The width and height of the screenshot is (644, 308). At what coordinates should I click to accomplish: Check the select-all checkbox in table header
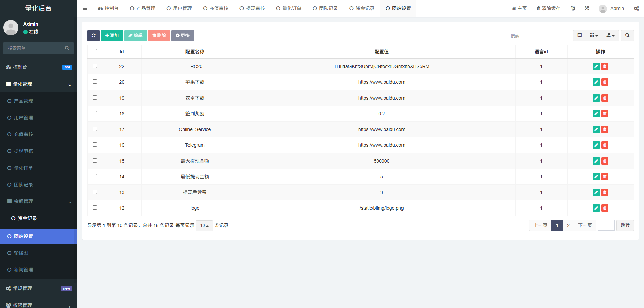coord(95,51)
